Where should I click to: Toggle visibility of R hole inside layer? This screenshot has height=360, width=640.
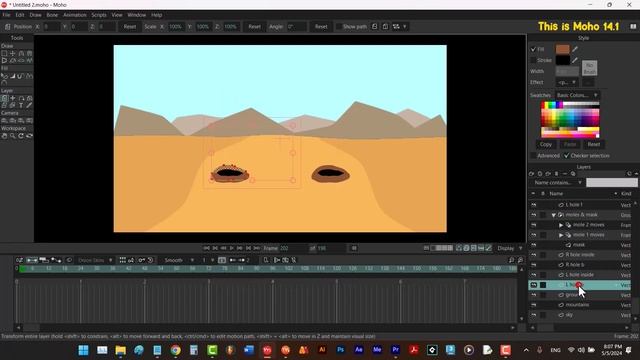pyautogui.click(x=533, y=255)
